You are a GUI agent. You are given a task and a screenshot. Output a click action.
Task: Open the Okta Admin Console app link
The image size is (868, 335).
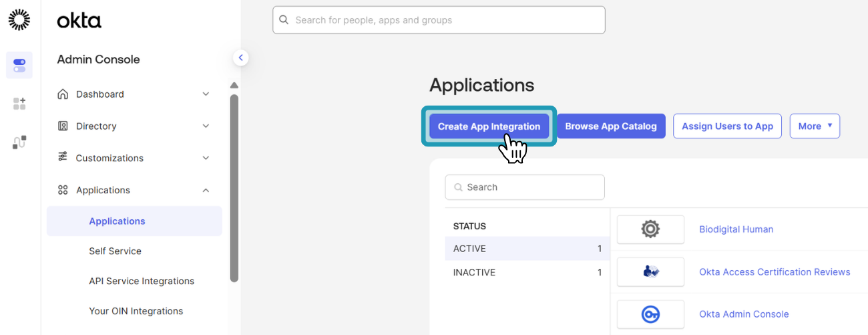744,314
